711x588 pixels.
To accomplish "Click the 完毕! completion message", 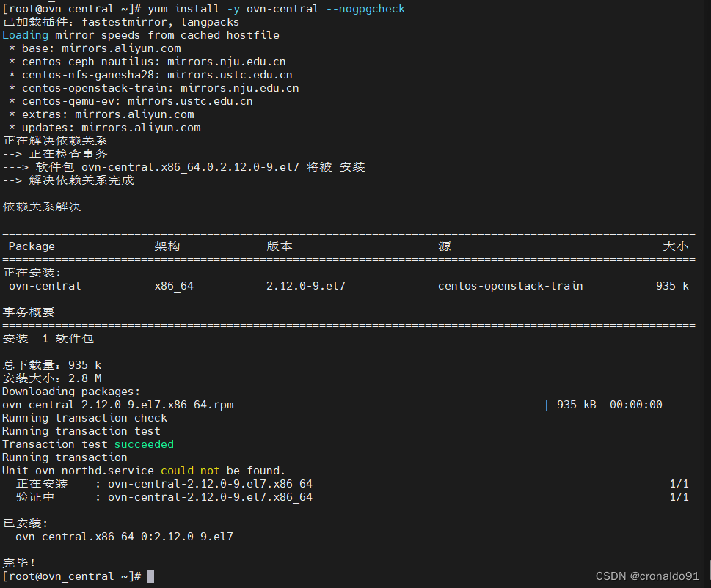I will (18, 563).
